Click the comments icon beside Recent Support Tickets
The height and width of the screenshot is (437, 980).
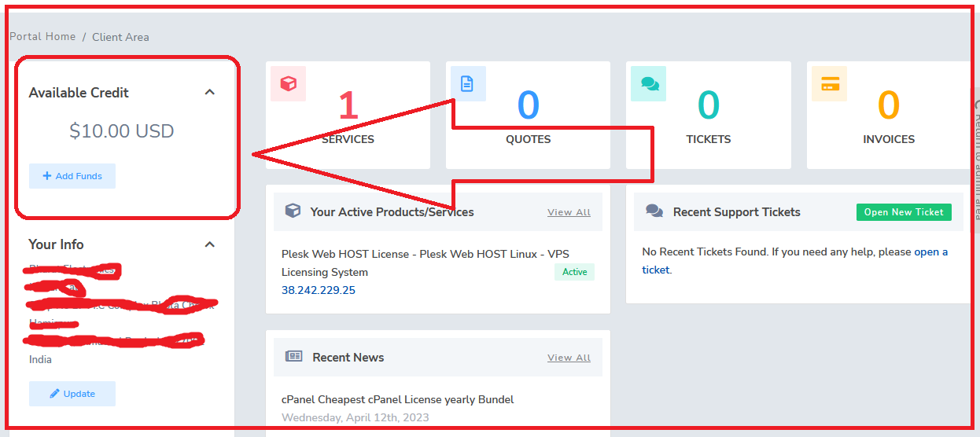(x=654, y=211)
